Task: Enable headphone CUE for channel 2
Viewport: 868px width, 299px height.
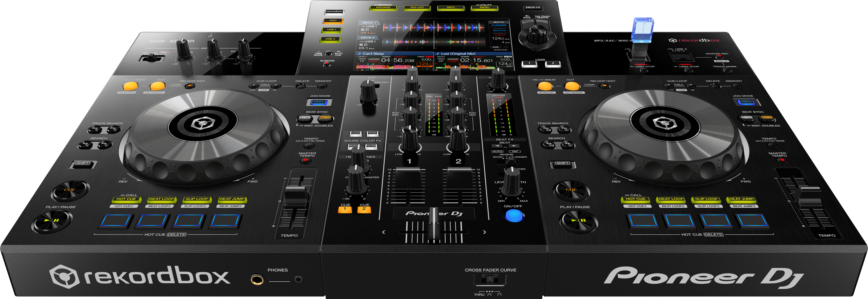Action: (x=364, y=210)
